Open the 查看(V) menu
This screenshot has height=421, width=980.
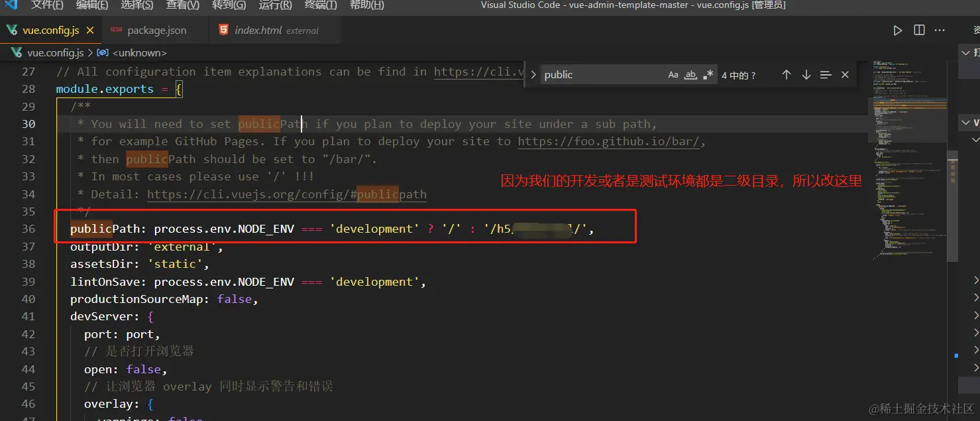click(x=183, y=5)
